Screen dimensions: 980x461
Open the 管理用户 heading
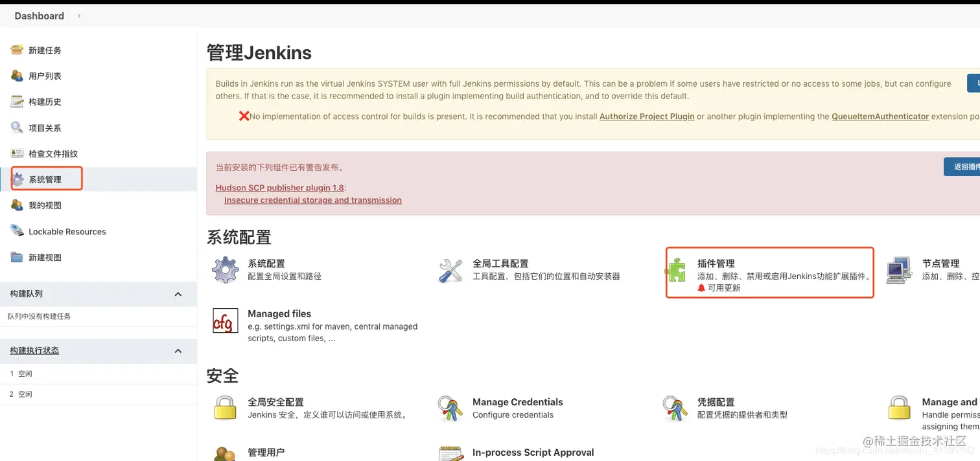click(266, 453)
